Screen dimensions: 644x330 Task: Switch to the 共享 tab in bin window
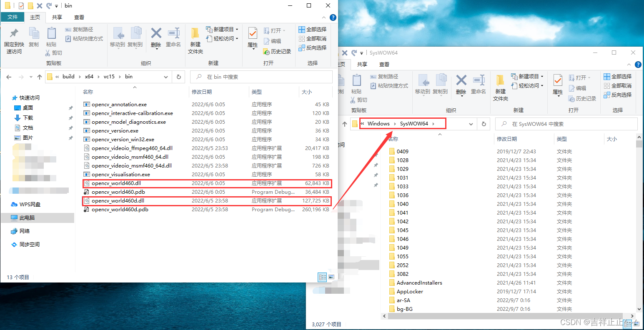tap(57, 17)
